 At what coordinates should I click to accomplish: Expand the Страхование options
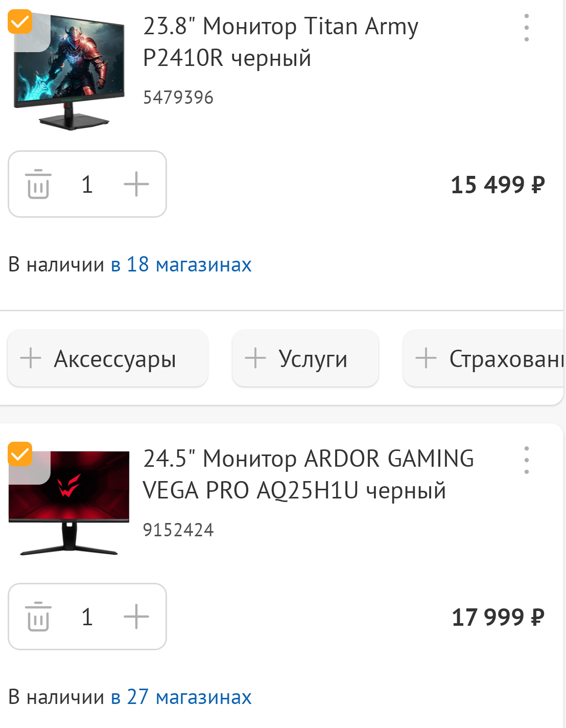pyautogui.click(x=484, y=358)
